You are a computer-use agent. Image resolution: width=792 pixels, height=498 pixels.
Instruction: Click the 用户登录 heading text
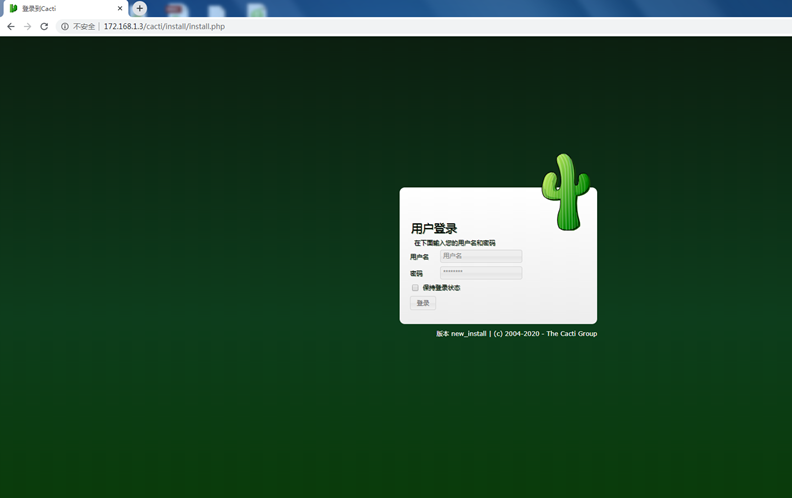click(x=434, y=228)
